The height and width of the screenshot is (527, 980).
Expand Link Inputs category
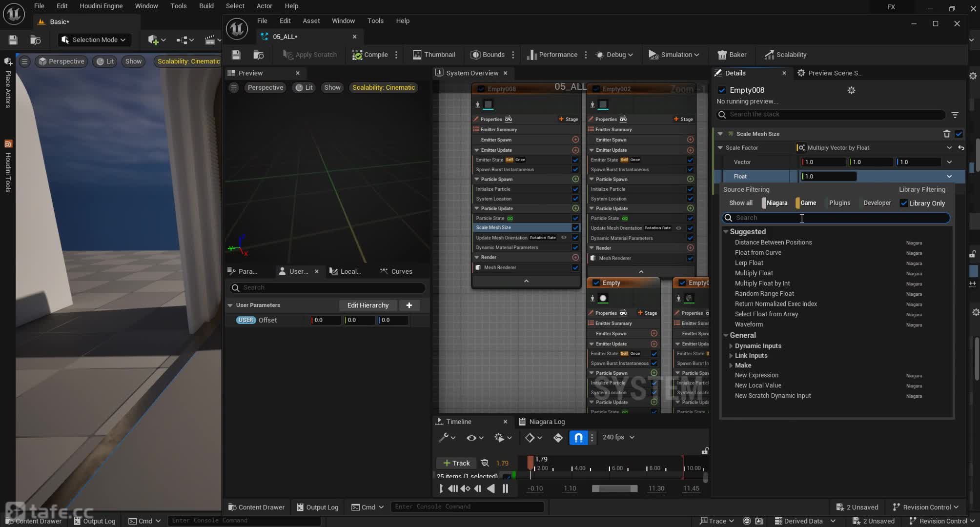(731, 356)
